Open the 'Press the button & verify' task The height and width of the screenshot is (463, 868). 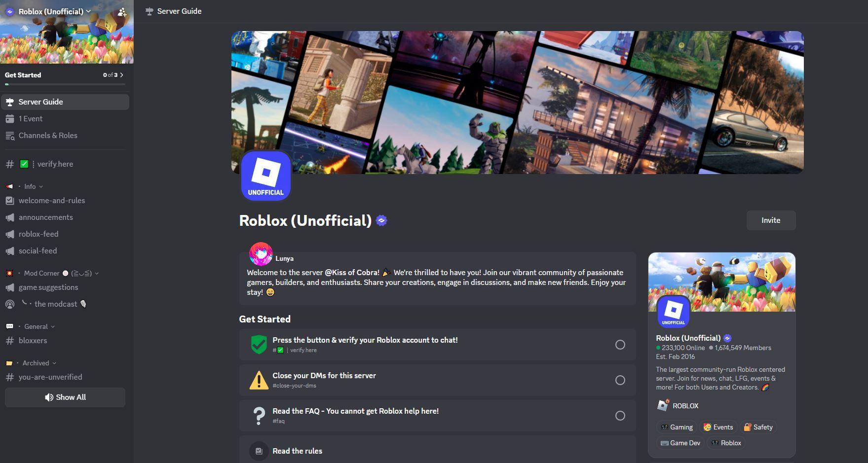tap(438, 345)
